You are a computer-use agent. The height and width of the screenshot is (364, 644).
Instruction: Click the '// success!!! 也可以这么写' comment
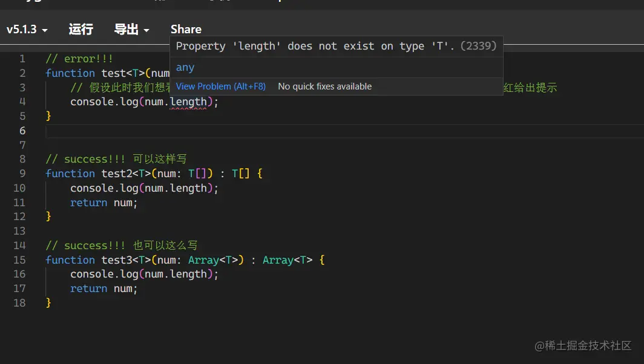click(122, 245)
